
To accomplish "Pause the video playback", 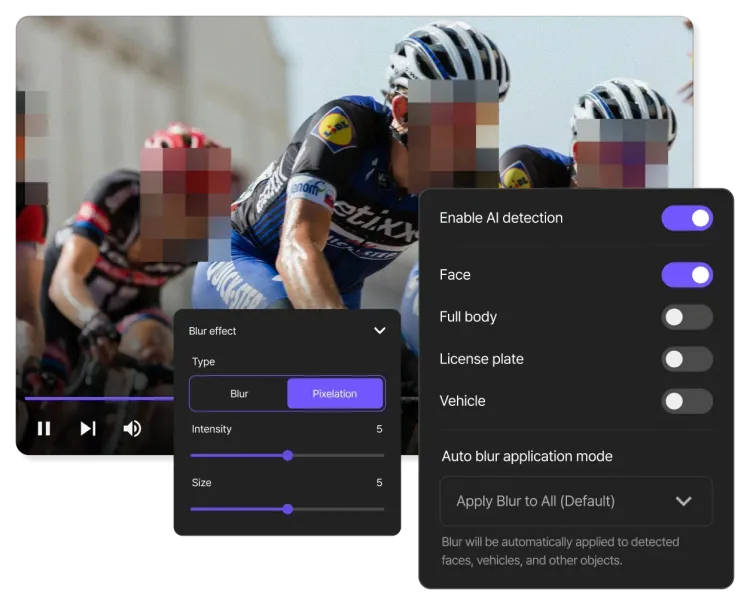I will pos(44,429).
